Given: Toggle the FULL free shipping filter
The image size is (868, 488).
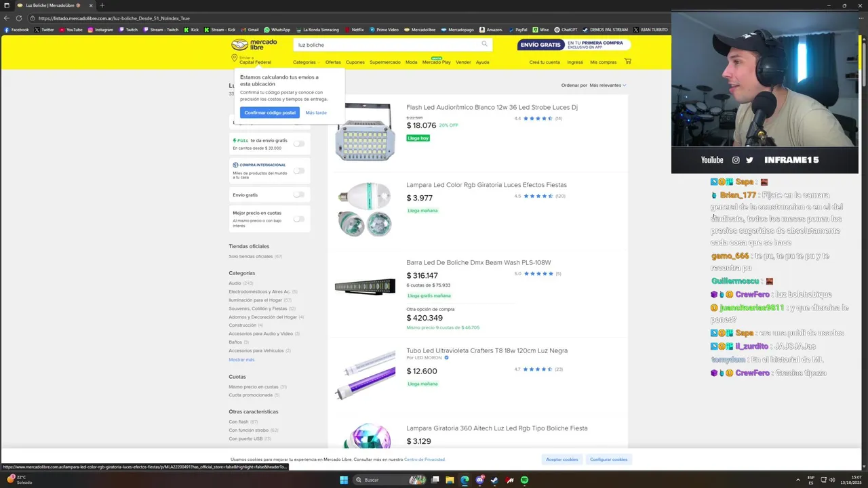Looking at the screenshot, I should (298, 144).
